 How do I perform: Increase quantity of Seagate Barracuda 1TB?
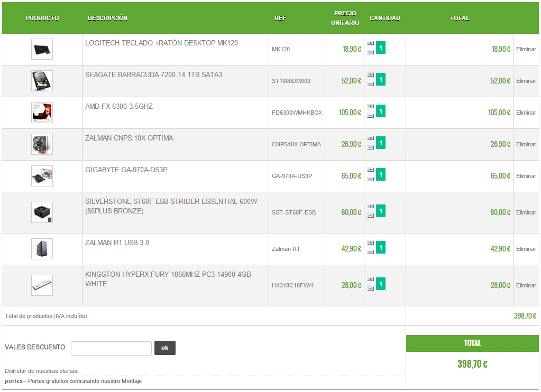(371, 75)
